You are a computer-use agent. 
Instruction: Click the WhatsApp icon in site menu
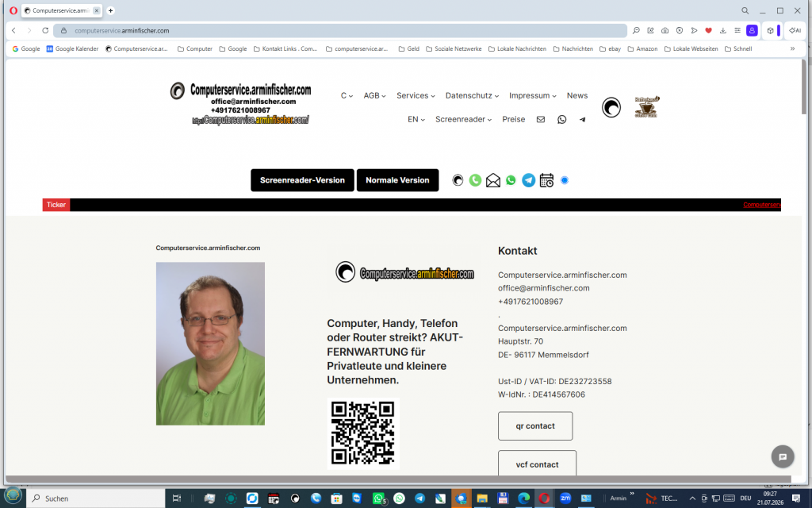(562, 119)
